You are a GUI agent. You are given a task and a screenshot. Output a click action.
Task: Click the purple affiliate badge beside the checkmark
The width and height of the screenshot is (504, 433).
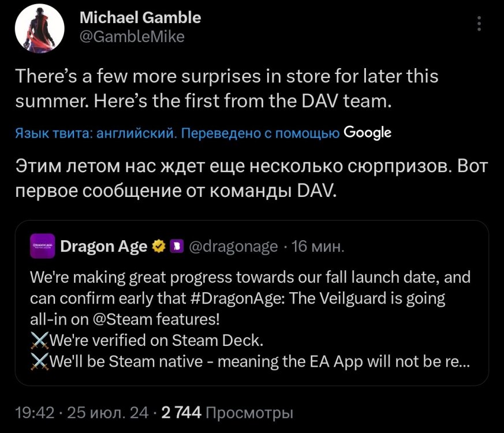pos(176,245)
